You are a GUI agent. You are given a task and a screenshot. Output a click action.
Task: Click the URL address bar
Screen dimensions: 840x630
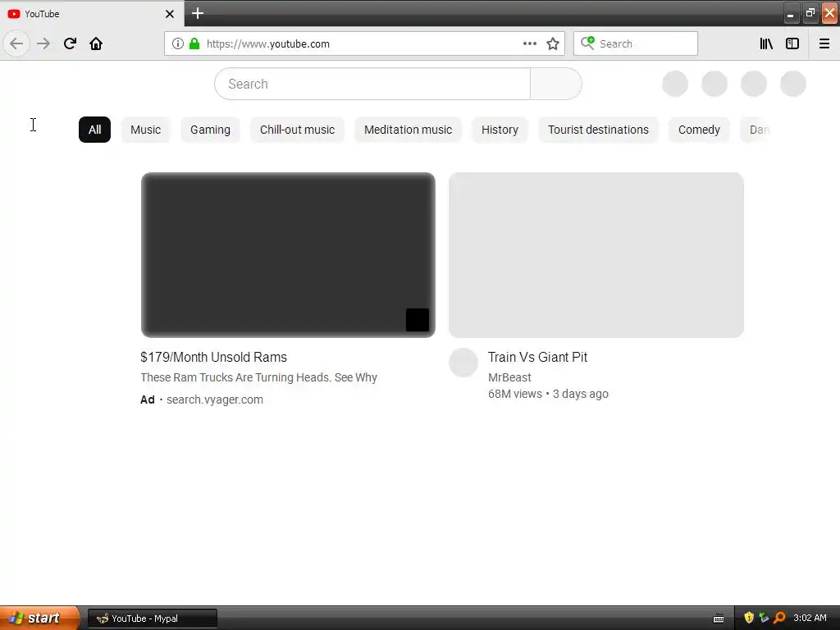point(364,43)
